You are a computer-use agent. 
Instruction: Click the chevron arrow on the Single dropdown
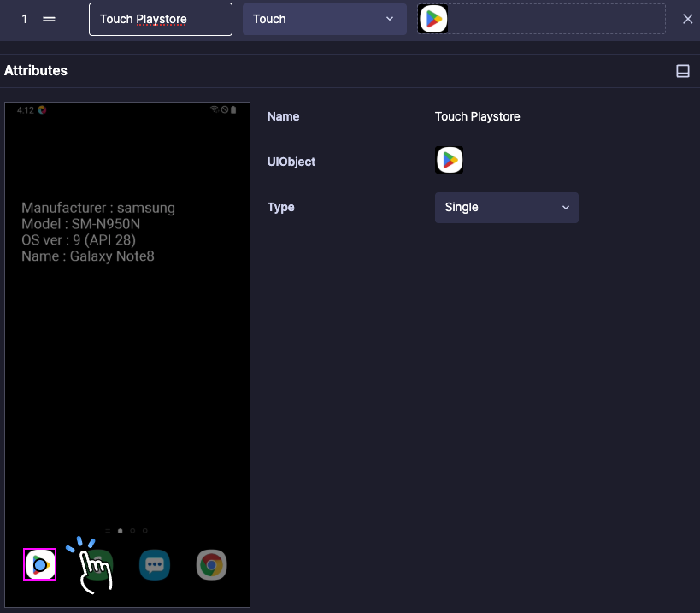point(566,208)
